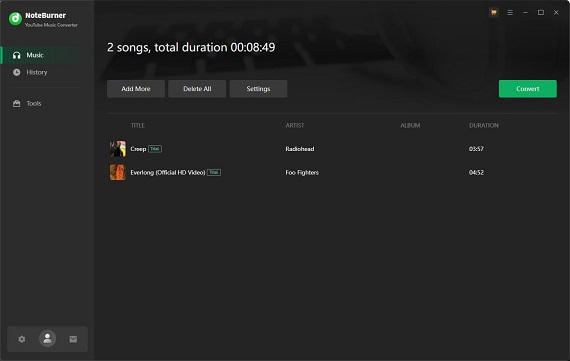Click the TITLE column header
Image resolution: width=570 pixels, height=361 pixels.
137,125
